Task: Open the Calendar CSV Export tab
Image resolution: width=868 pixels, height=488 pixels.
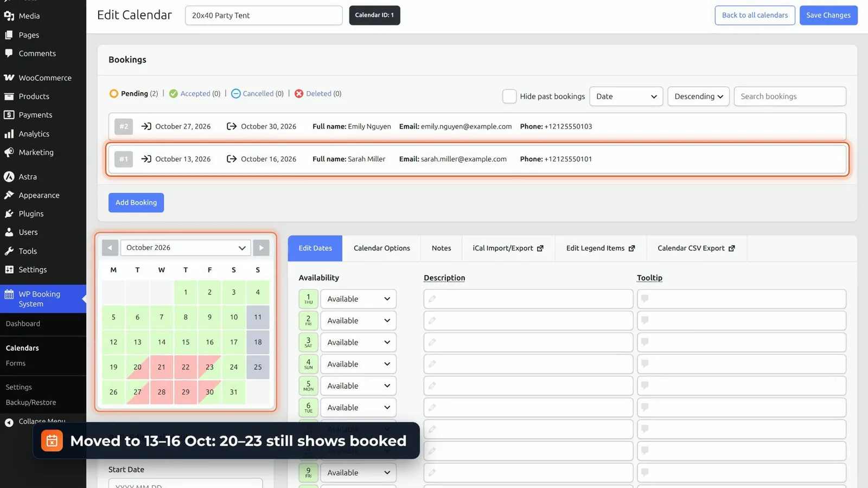Action: (696, 248)
